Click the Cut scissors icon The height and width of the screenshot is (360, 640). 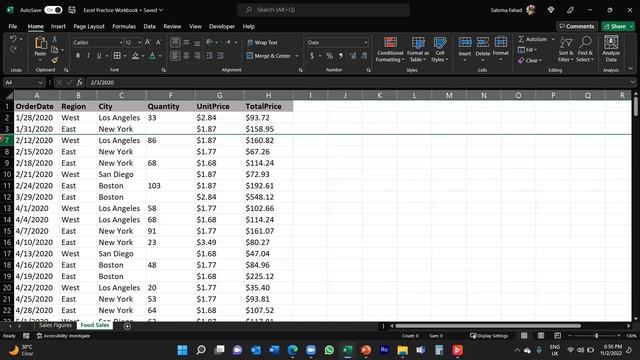[x=54, y=39]
